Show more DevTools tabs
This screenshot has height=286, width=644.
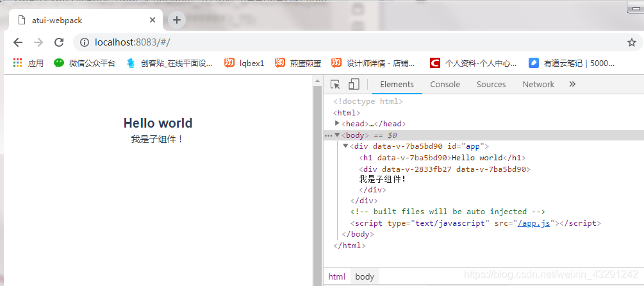(x=572, y=84)
